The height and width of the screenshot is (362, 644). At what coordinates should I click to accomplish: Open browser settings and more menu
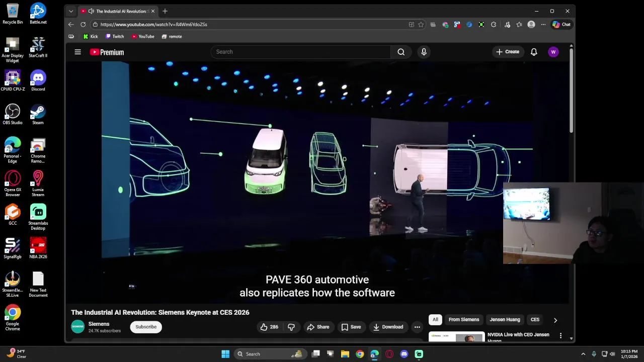coord(543,24)
